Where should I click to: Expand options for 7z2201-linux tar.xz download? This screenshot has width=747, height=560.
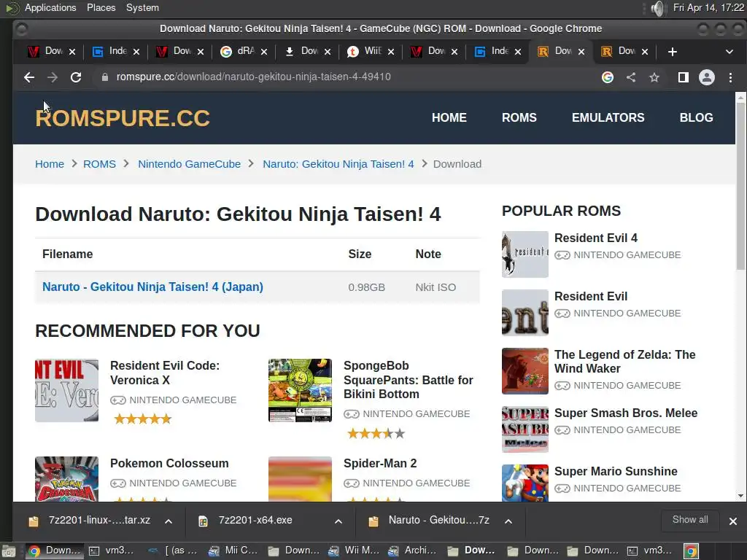coord(169,521)
